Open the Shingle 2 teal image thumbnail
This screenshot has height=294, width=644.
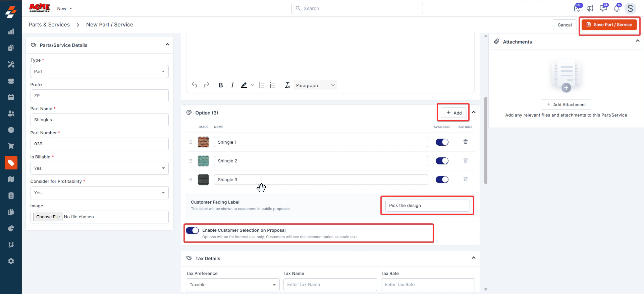(203, 161)
